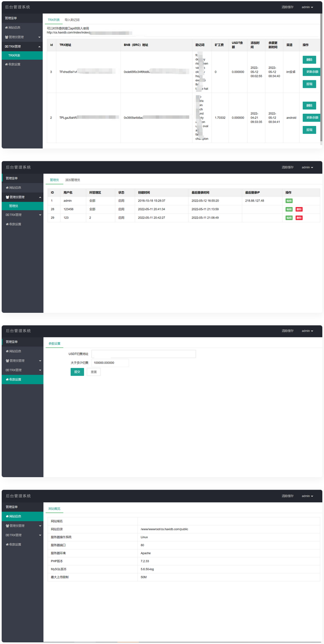This screenshot has width=324, height=644.
Task: Collapse expanded TRX管理 menu via its up arrow
Action: 39,46
